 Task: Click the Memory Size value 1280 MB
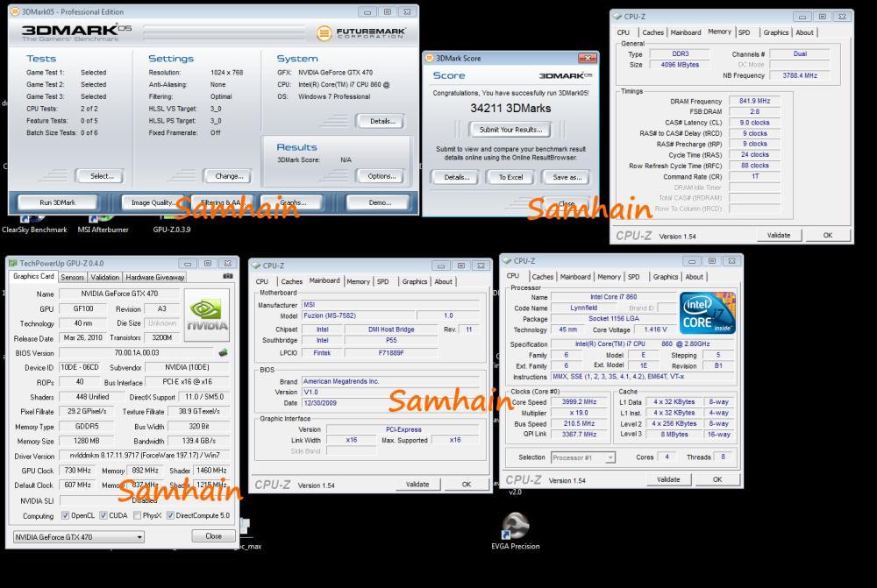click(x=86, y=441)
